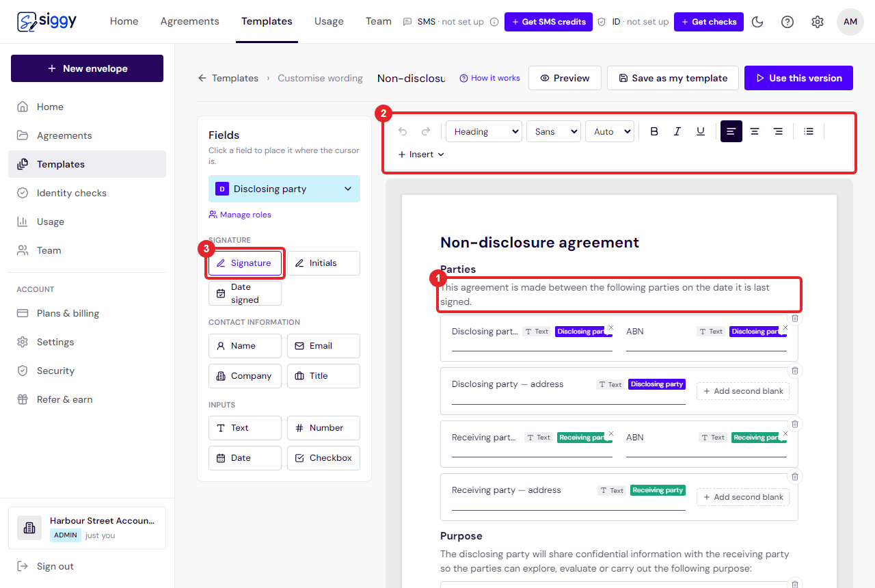875x588 pixels.
Task: Open settings gear in top bar
Action: [x=818, y=22]
